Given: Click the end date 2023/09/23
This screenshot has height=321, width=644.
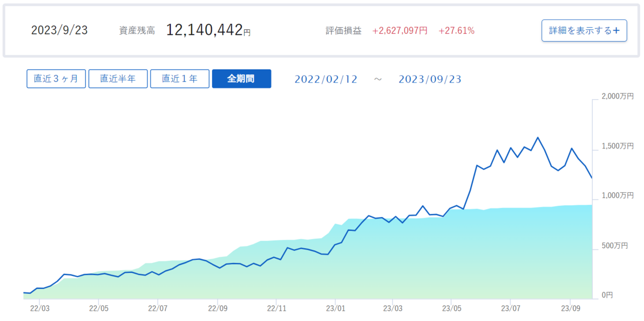Looking at the screenshot, I should click(430, 79).
